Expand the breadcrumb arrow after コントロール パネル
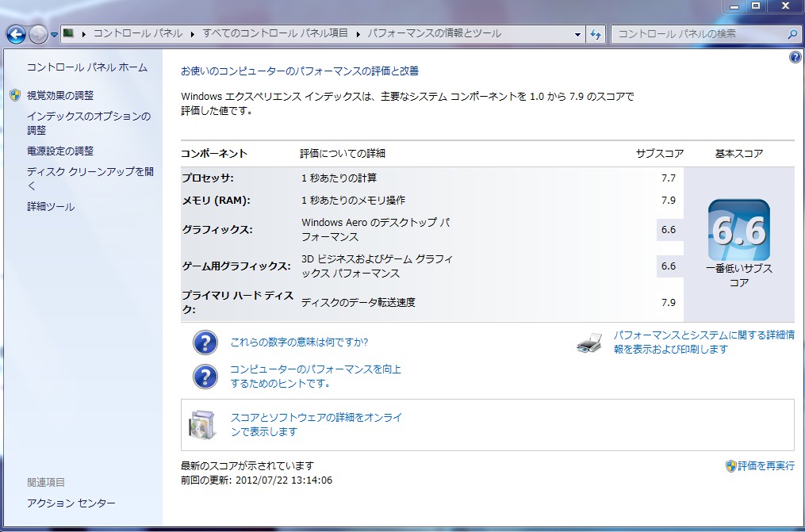 click(192, 34)
